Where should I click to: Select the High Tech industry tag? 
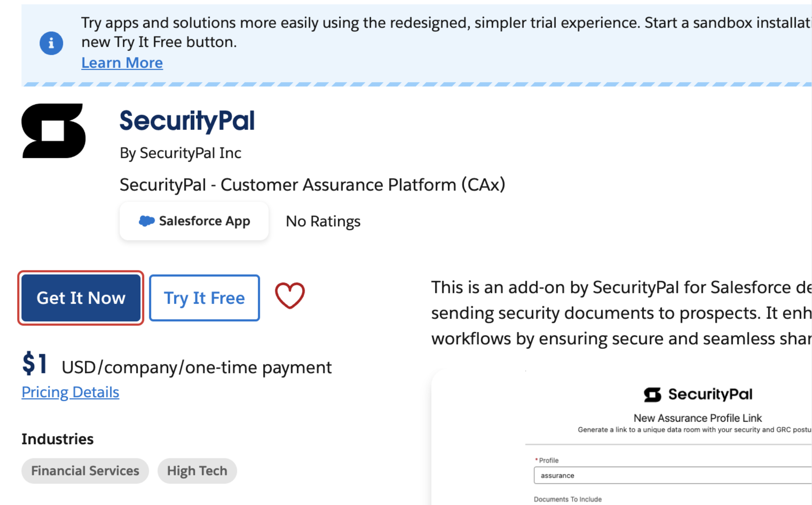tap(197, 471)
